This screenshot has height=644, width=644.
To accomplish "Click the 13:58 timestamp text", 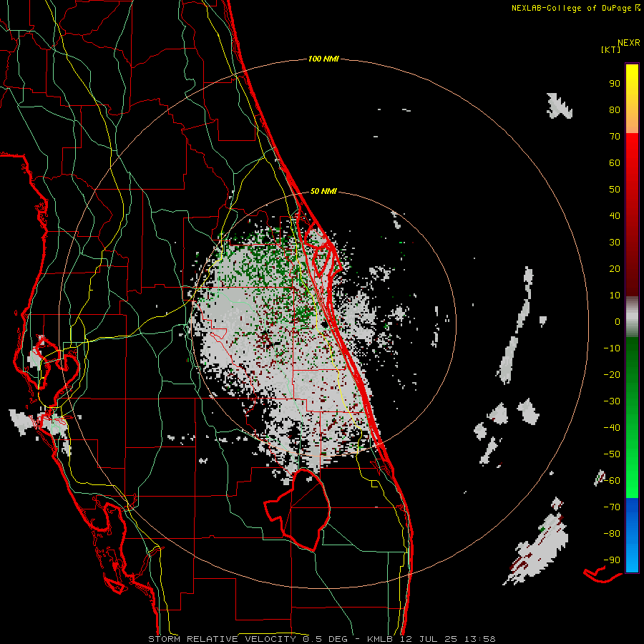I will click(479, 639).
